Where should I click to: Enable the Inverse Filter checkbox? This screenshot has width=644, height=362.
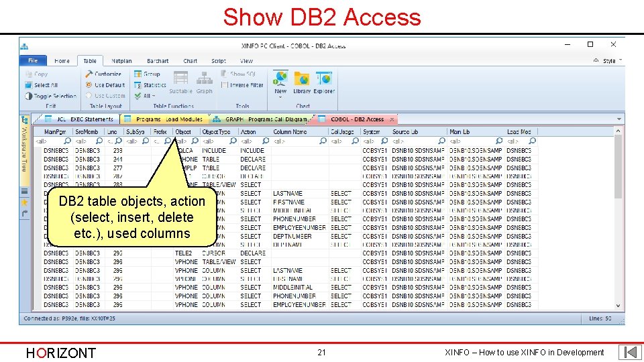[x=224, y=85]
